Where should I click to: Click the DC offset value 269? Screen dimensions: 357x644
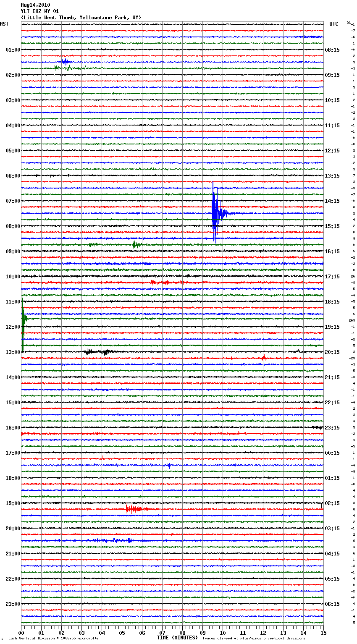pyautogui.click(x=352, y=321)
